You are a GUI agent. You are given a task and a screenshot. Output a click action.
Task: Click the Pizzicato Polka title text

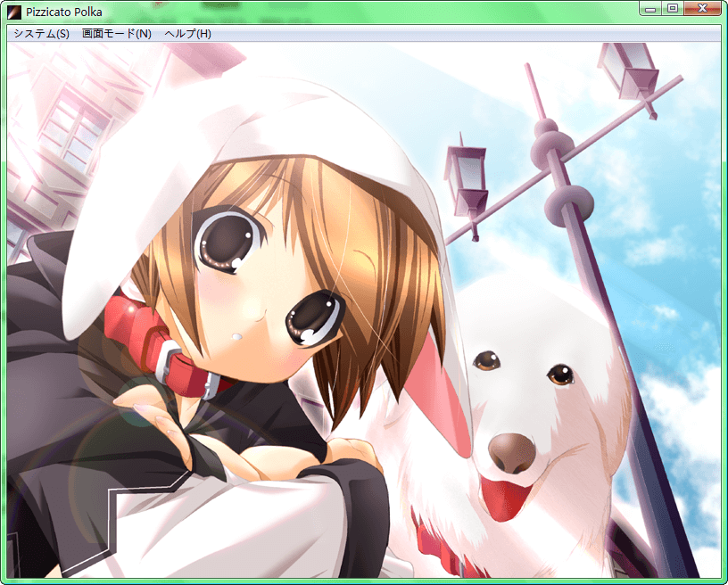[63, 12]
